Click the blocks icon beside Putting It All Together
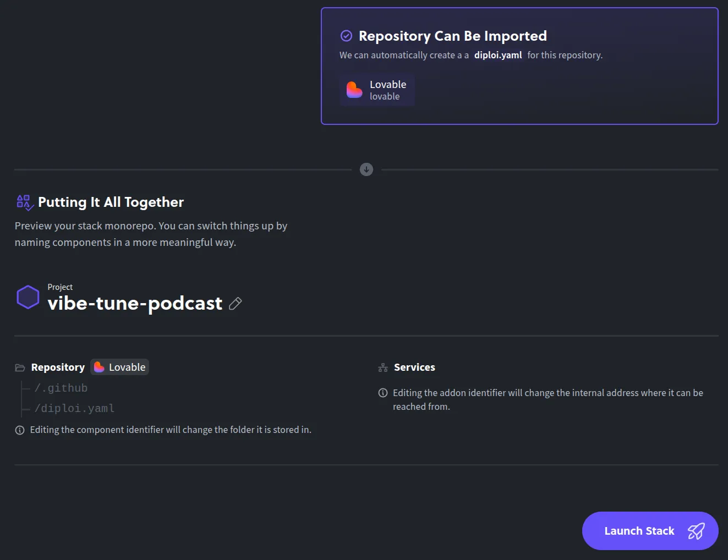The image size is (728, 560). coord(25,202)
